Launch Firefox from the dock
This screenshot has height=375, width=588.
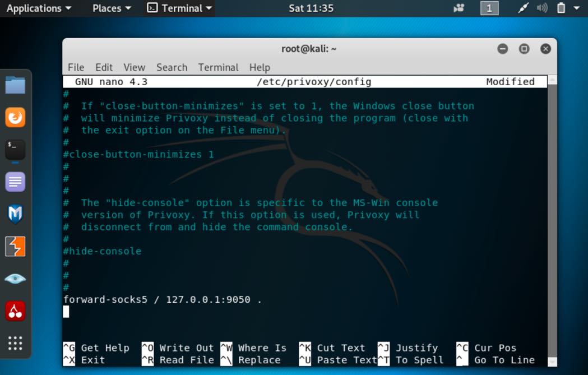pyautogui.click(x=15, y=118)
